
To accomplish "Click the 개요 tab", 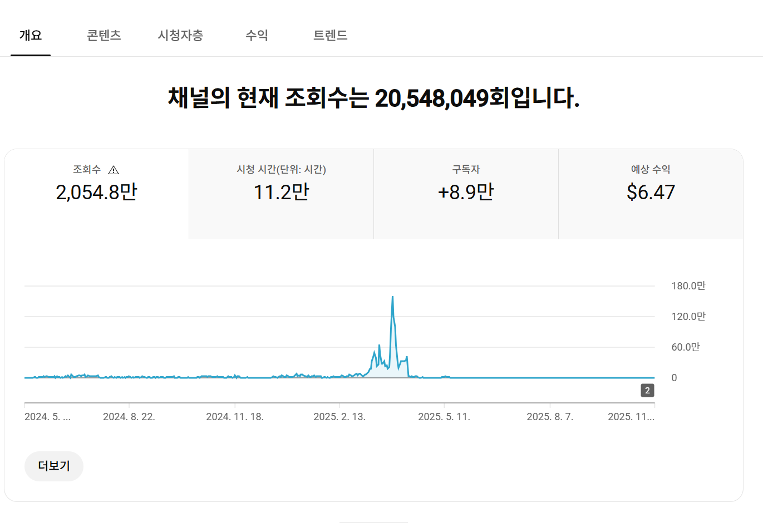I will click(x=31, y=36).
